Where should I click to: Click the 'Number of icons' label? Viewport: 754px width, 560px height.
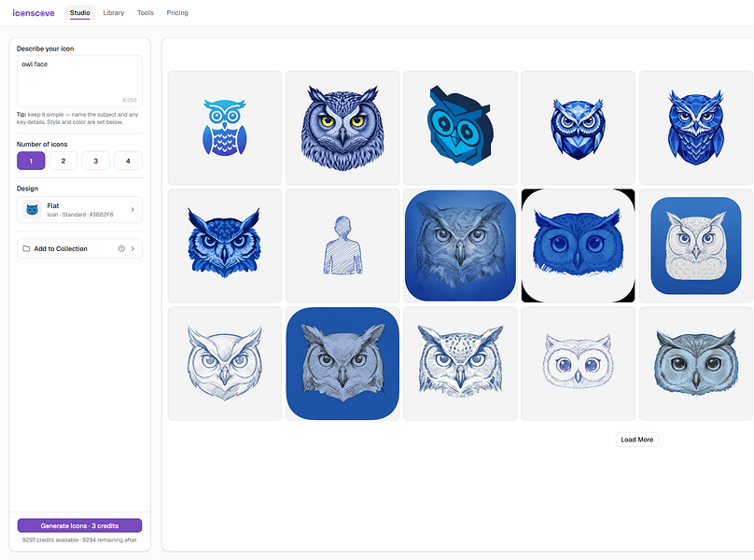tap(42, 145)
